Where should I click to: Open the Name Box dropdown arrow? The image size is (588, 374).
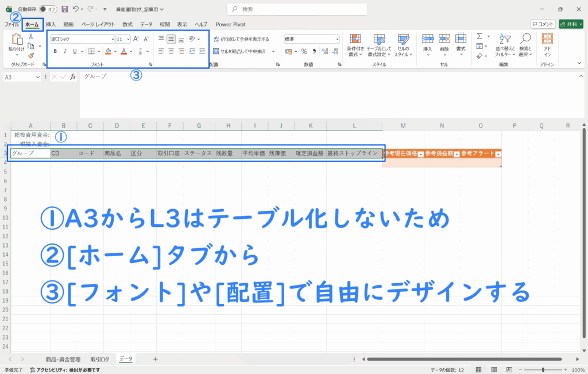point(38,76)
